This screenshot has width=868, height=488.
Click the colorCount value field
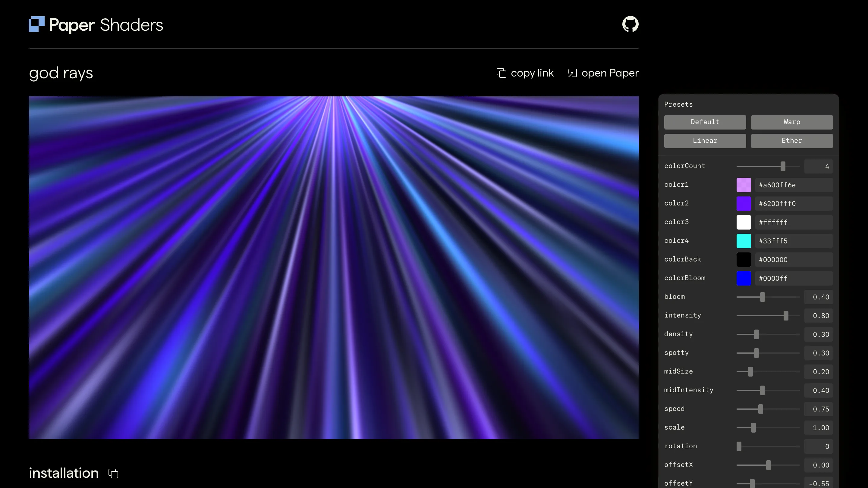(x=819, y=166)
